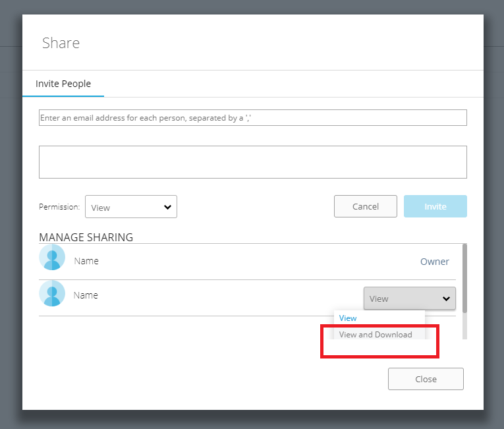Click the Manage Sharing list scrollbar
This screenshot has height=429, width=504.
(464, 277)
